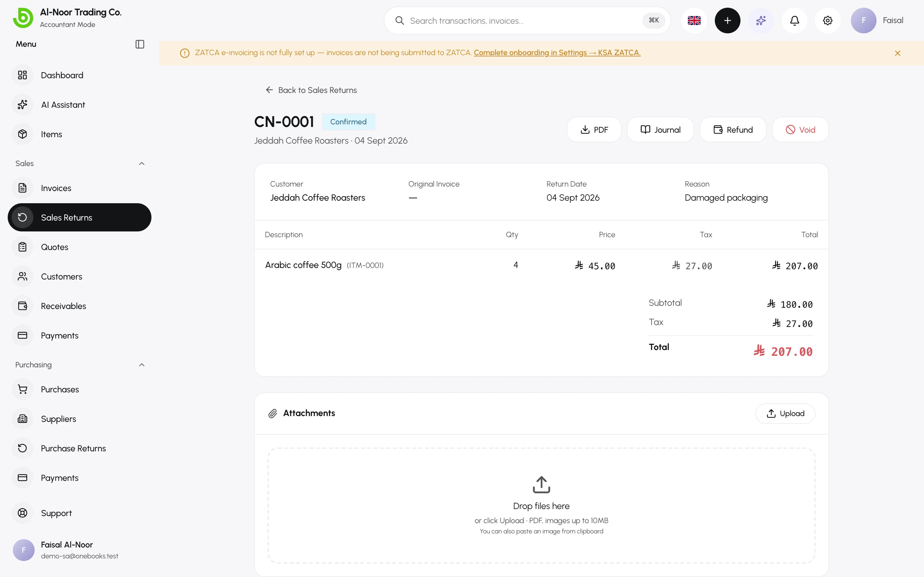Collapse the Purchasing section chevron

[x=142, y=365]
